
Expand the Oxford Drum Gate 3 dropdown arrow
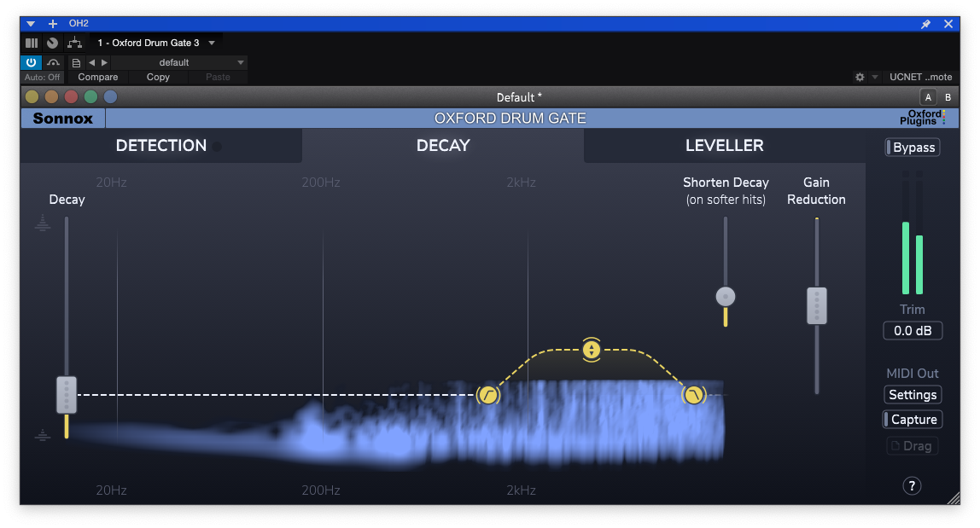tap(212, 44)
